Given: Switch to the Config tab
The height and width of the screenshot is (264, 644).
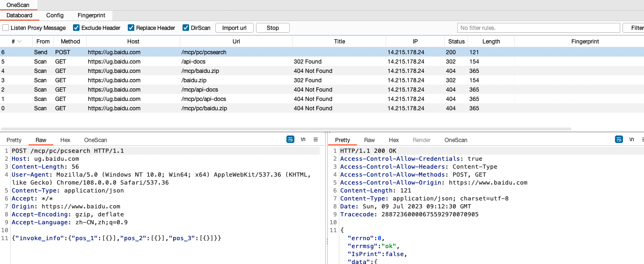Looking at the screenshot, I should 55,15.
